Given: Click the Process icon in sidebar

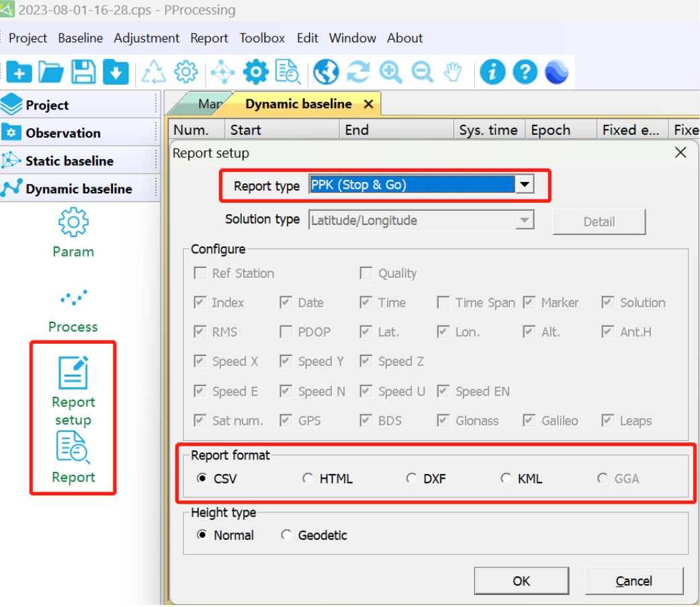Looking at the screenshot, I should point(73,299).
